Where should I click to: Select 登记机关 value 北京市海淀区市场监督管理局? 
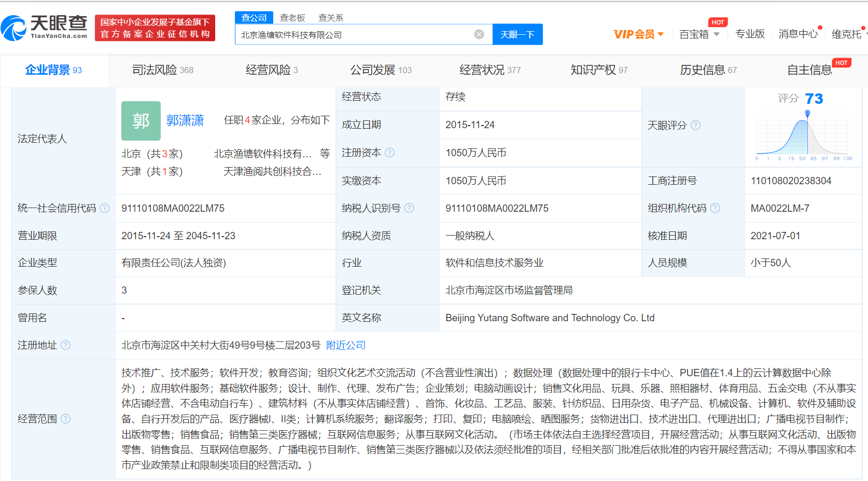(x=509, y=290)
